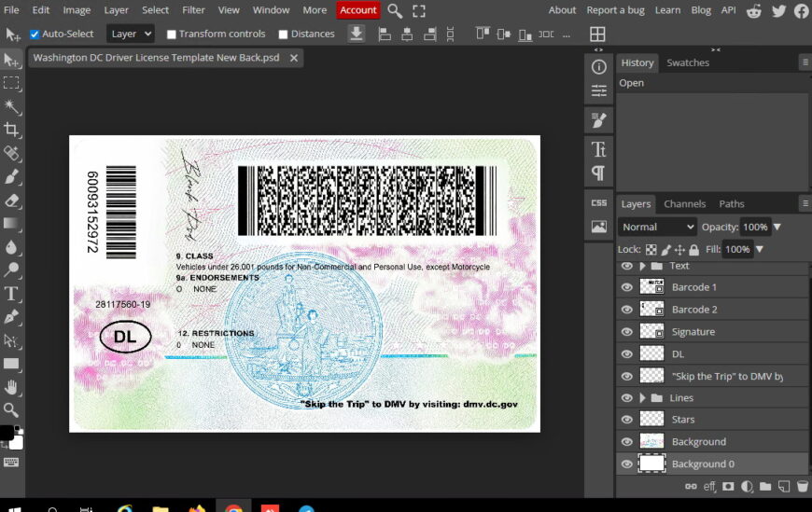The image size is (812, 512).
Task: Select the Rectangle shape tool
Action: pos(11,364)
